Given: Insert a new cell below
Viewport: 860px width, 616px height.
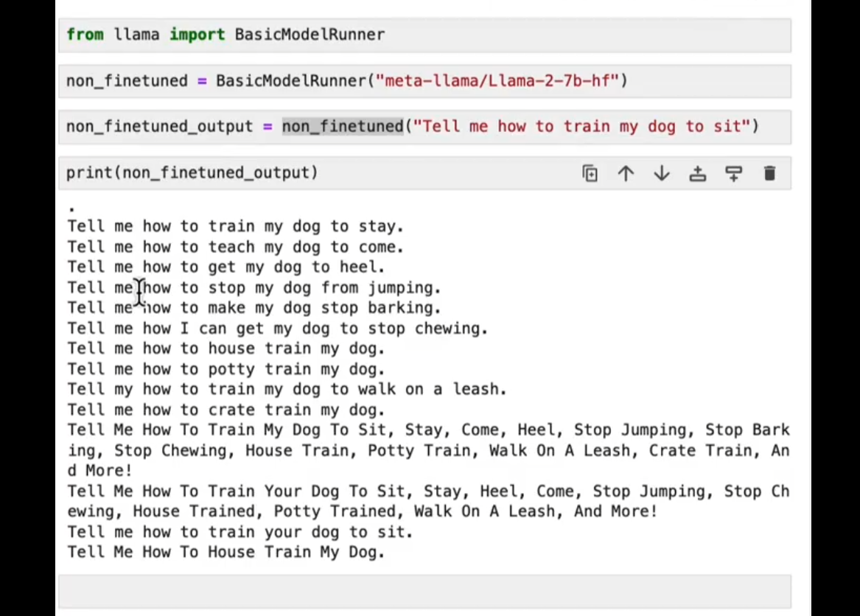Looking at the screenshot, I should pos(733,173).
